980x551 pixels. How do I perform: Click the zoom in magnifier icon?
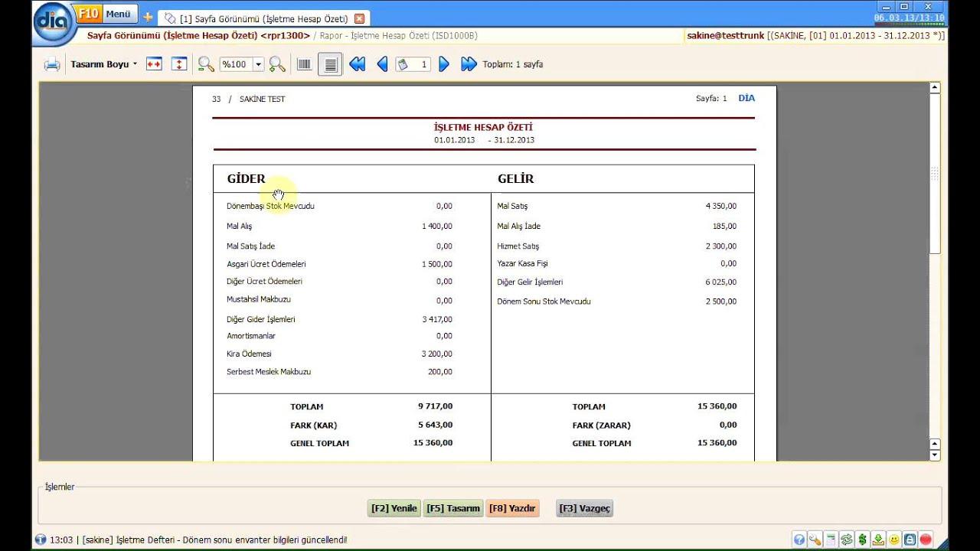(277, 64)
